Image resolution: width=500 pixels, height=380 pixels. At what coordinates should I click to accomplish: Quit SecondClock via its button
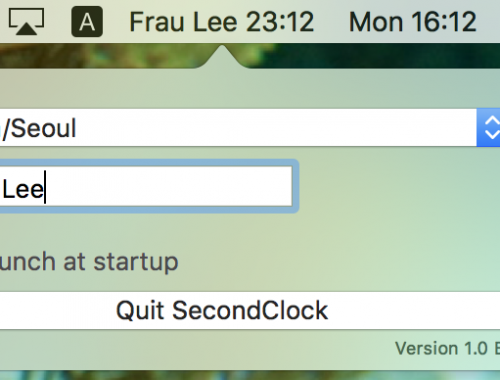tap(250, 310)
